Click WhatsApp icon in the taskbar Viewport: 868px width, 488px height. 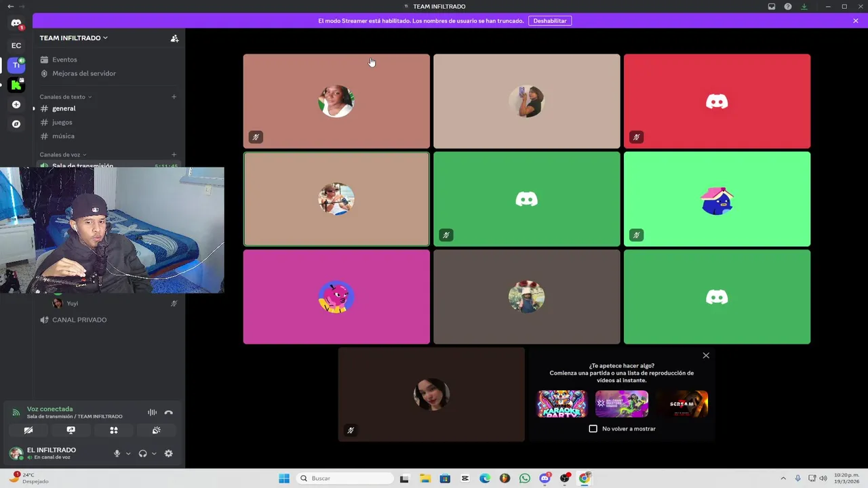pos(525,479)
